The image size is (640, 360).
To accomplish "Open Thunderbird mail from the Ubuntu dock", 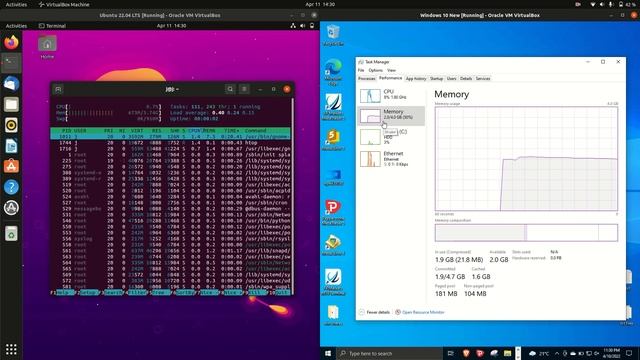I will click(x=11, y=84).
